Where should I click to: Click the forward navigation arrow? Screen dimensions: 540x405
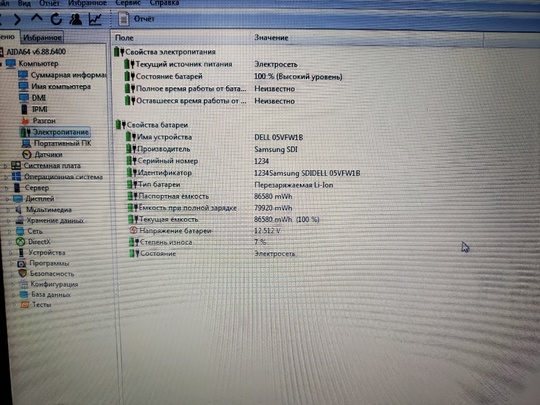(17, 19)
